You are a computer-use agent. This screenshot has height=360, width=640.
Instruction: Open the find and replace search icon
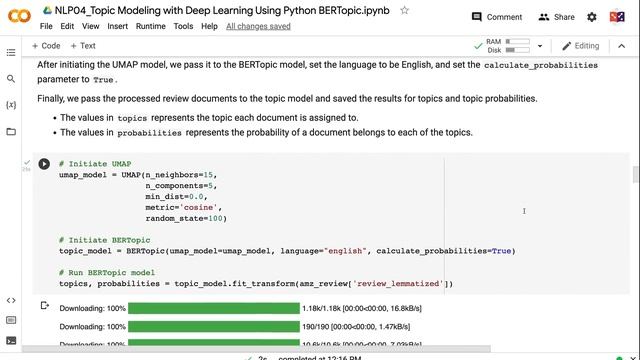tap(11, 79)
